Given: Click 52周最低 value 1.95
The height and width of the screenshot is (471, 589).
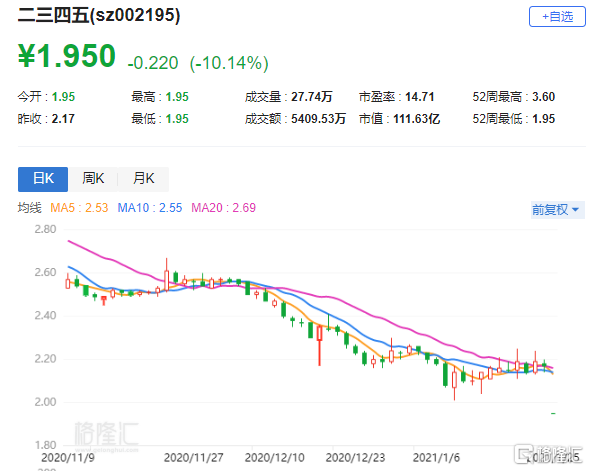Looking at the screenshot, I should (x=543, y=119).
